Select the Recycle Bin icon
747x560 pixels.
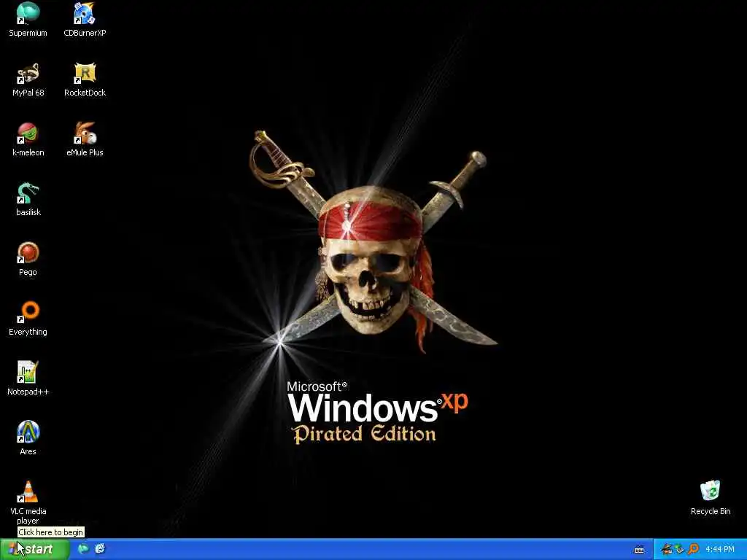click(711, 498)
